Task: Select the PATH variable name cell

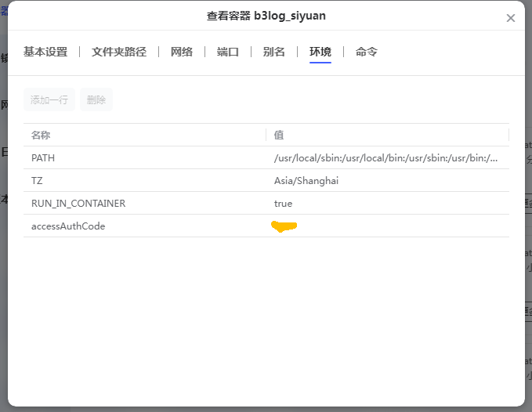Action: tap(144, 158)
